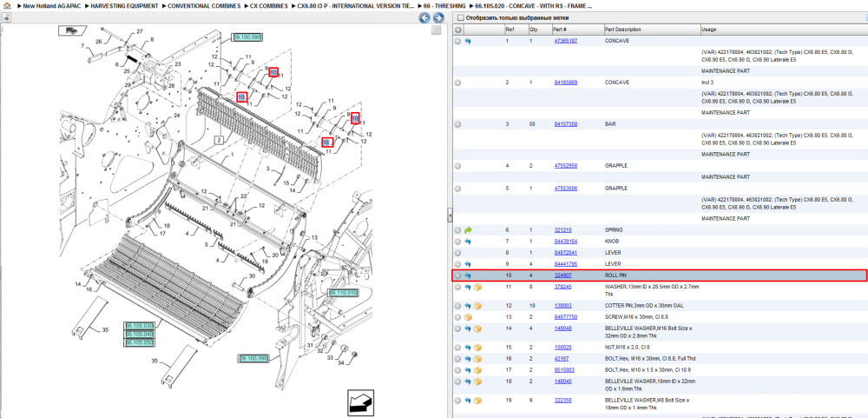Viewport: 868px width, 418px height.
Task: Open the HARVESTING EQUIPMENT breadcrumb
Action: click(x=124, y=6)
